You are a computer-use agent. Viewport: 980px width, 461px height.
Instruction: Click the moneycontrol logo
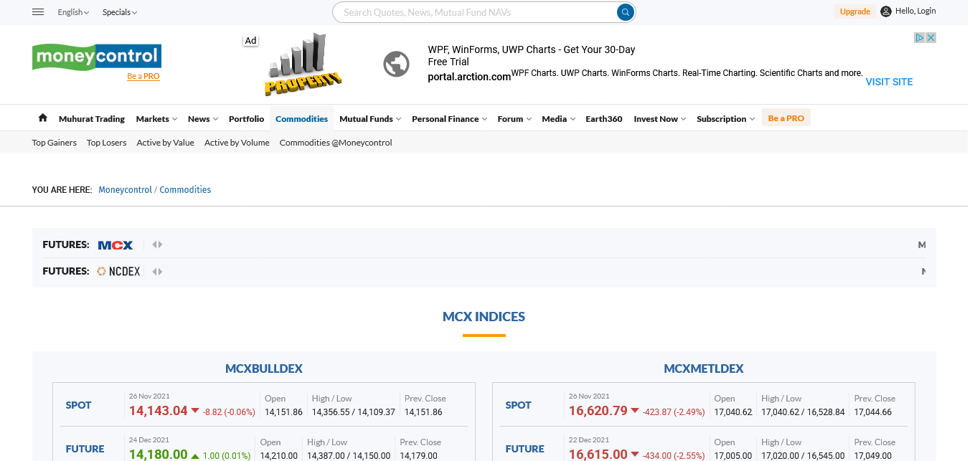pyautogui.click(x=97, y=57)
